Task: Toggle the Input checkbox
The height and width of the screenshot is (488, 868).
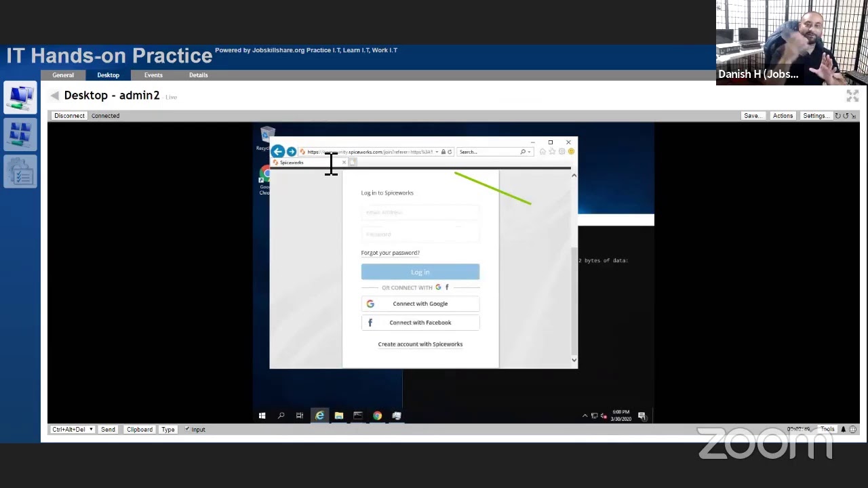Action: [x=187, y=429]
